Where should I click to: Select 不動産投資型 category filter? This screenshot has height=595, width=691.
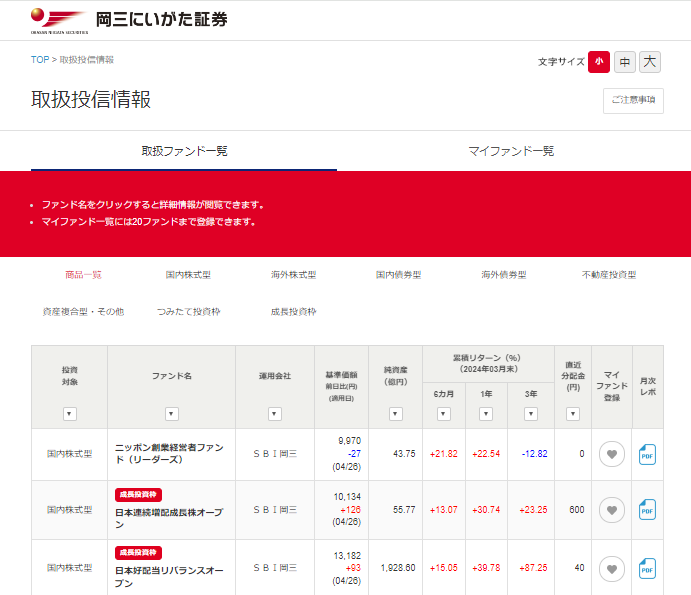(x=609, y=275)
